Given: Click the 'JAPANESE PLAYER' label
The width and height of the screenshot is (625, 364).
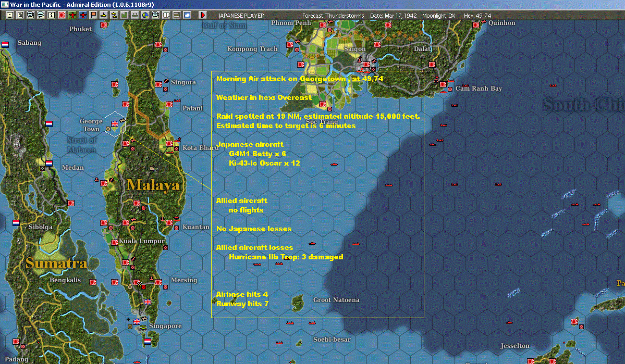Looking at the screenshot, I should click(x=241, y=16).
